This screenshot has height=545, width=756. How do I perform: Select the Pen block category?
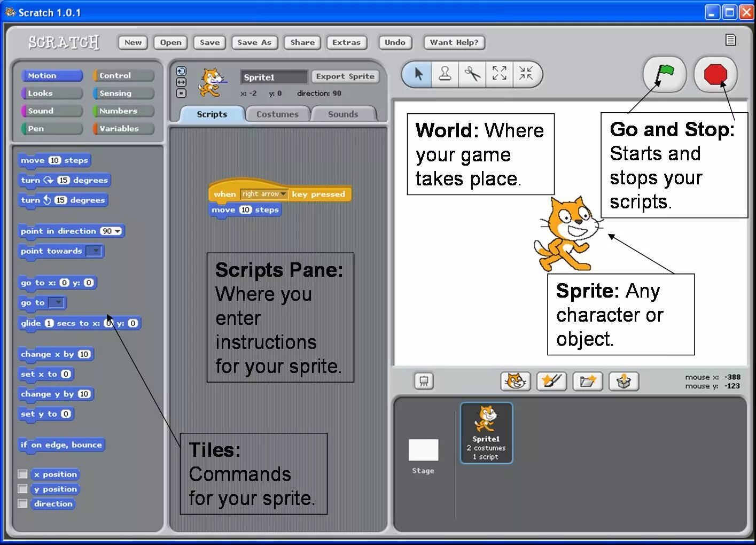pos(52,129)
